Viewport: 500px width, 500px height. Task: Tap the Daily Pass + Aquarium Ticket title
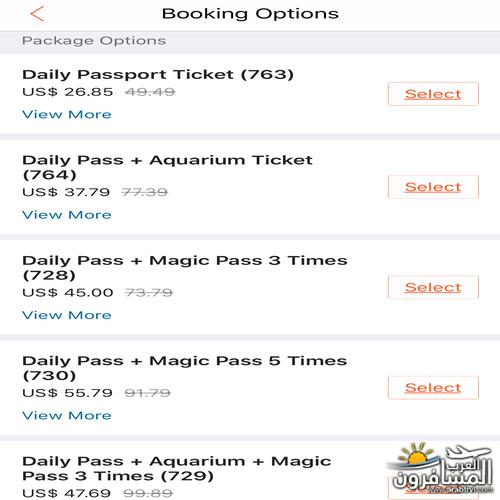[x=167, y=167]
